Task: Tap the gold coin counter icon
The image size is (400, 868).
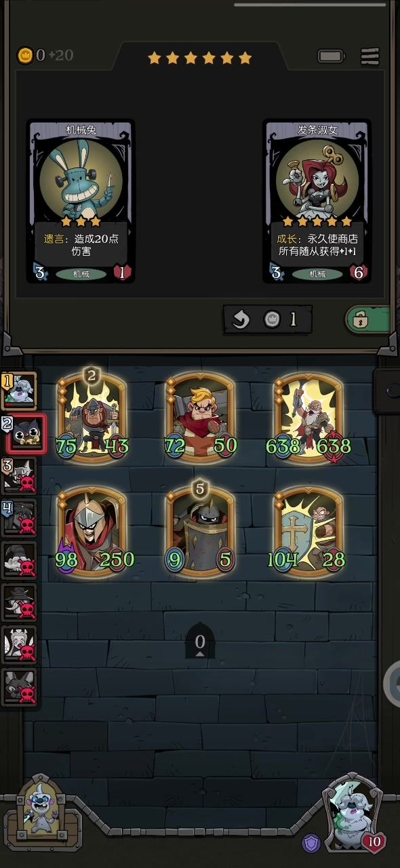Action: [x=25, y=55]
